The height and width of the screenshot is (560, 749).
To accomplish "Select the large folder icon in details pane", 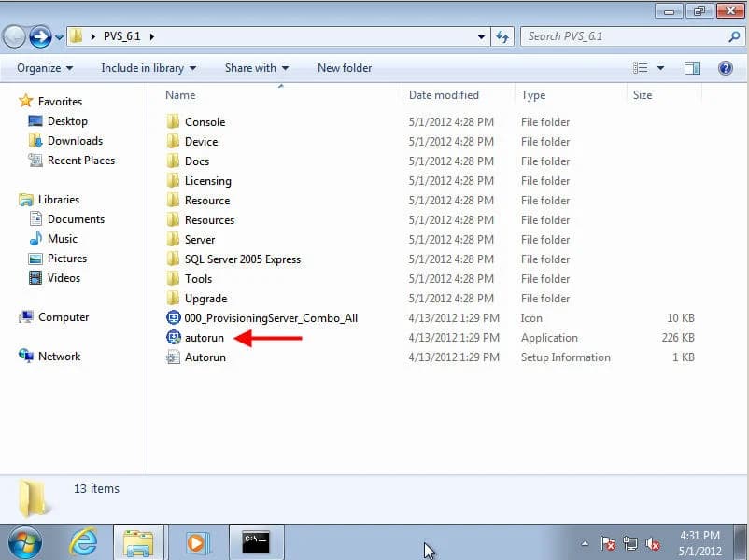I will pos(33,498).
